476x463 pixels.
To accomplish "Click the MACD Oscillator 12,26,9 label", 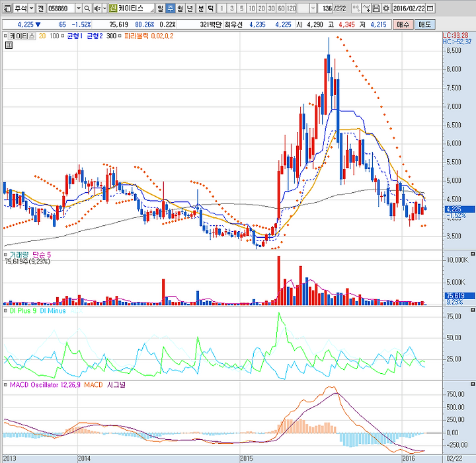I will tap(45, 385).
